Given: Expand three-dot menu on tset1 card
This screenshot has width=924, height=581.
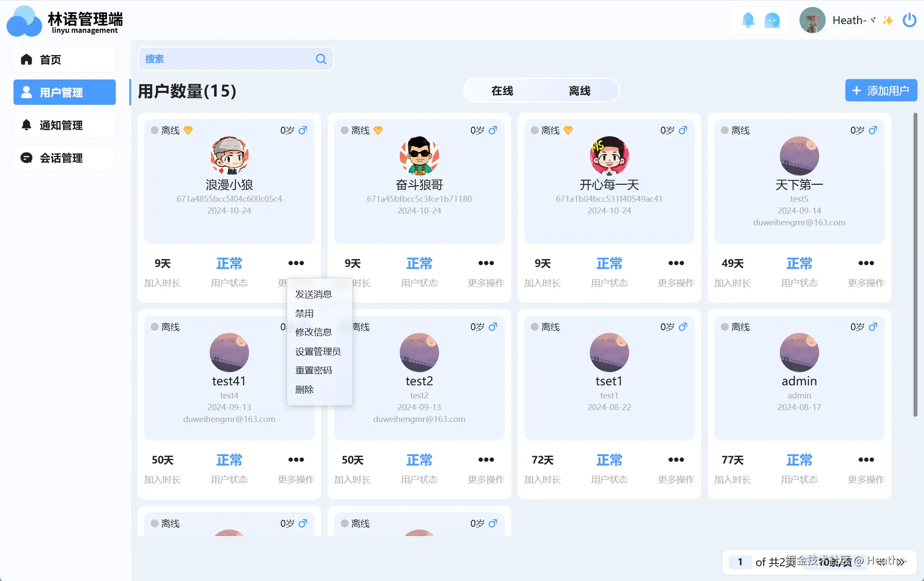Looking at the screenshot, I should pos(676,460).
